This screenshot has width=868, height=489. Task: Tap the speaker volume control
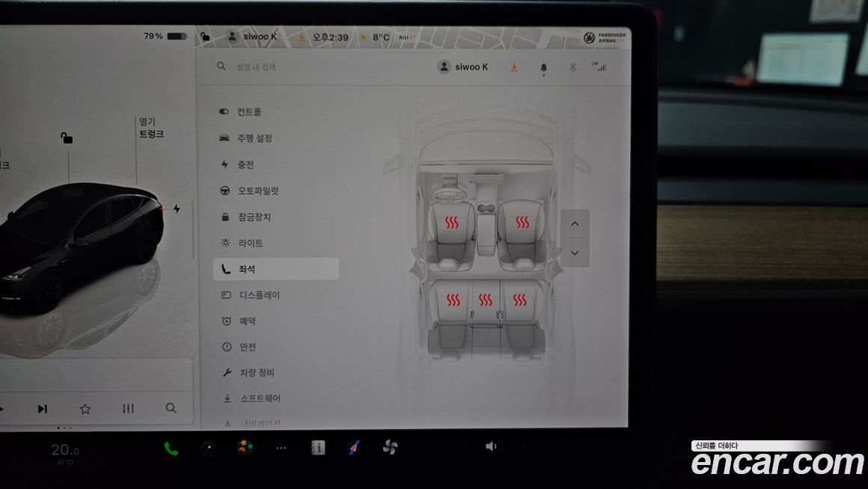(491, 446)
